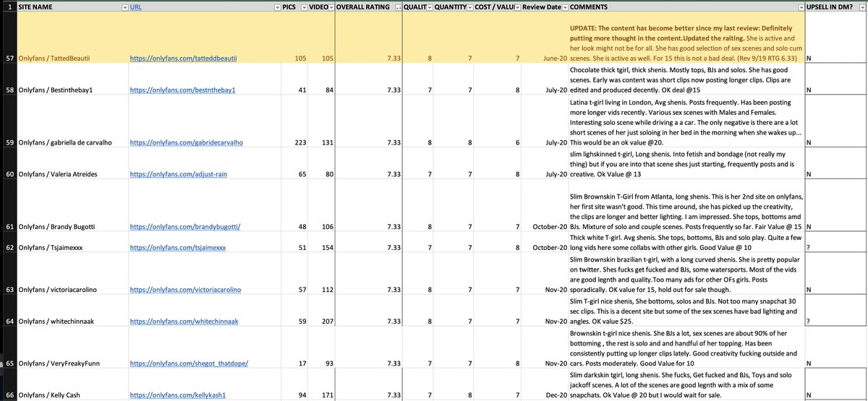Open the onlyfans.com/brandybugotti/ link
This screenshot has height=401, width=868.
pyautogui.click(x=184, y=227)
